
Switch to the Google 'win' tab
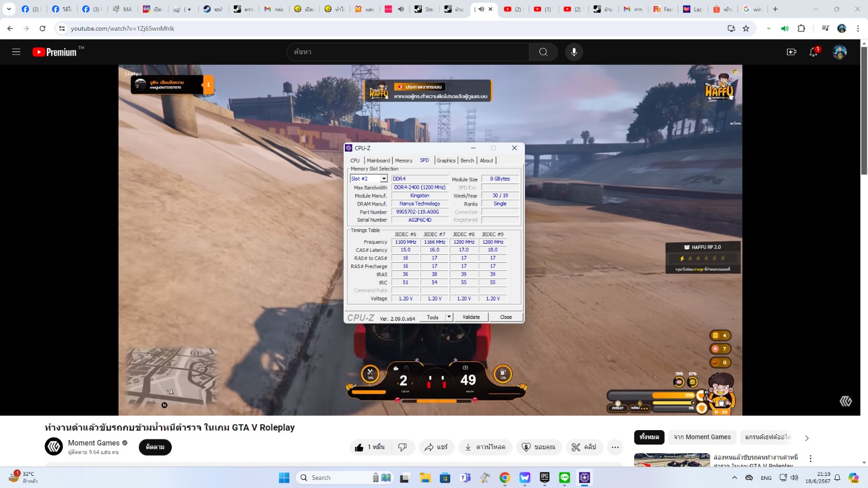coord(753,9)
